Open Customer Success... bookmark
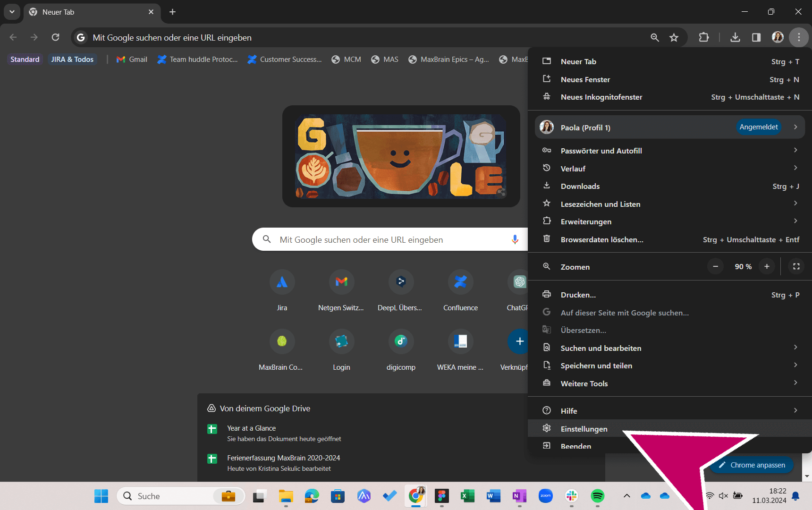 point(285,59)
